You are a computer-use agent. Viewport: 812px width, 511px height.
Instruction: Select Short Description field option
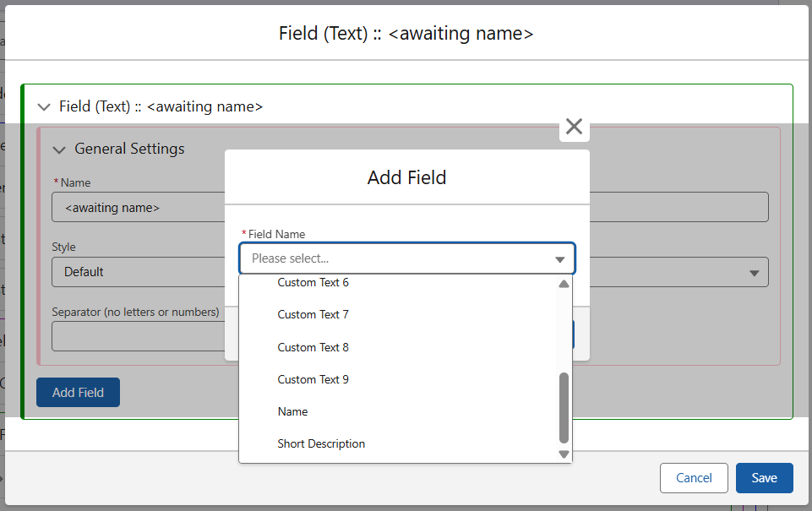pos(321,443)
